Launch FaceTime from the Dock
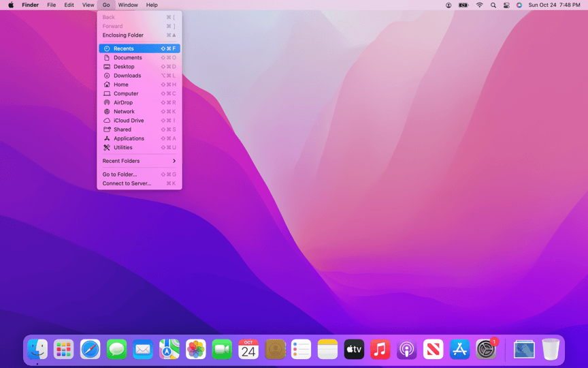Image resolution: width=588 pixels, height=368 pixels. point(222,350)
